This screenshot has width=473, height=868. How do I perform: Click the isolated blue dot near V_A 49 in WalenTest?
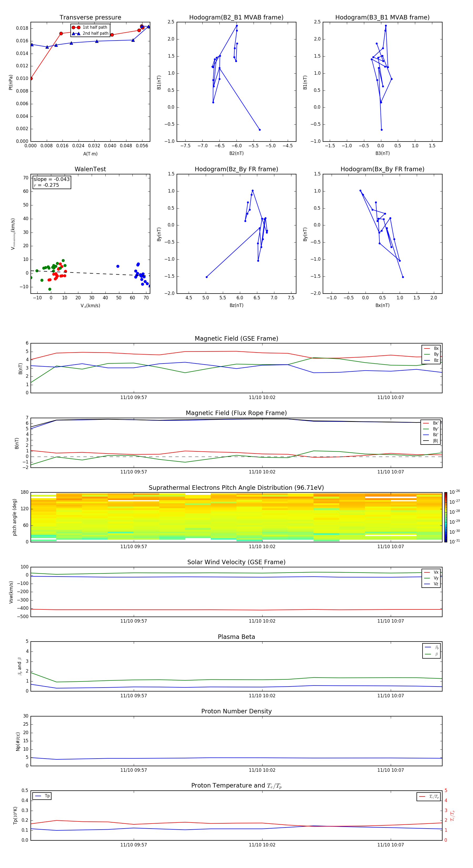tap(118, 266)
